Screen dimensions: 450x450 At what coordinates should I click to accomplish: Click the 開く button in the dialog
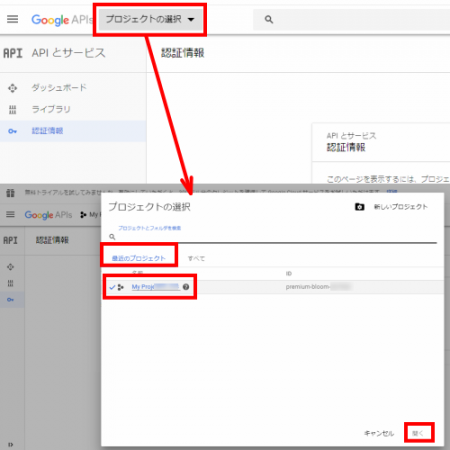[418, 433]
